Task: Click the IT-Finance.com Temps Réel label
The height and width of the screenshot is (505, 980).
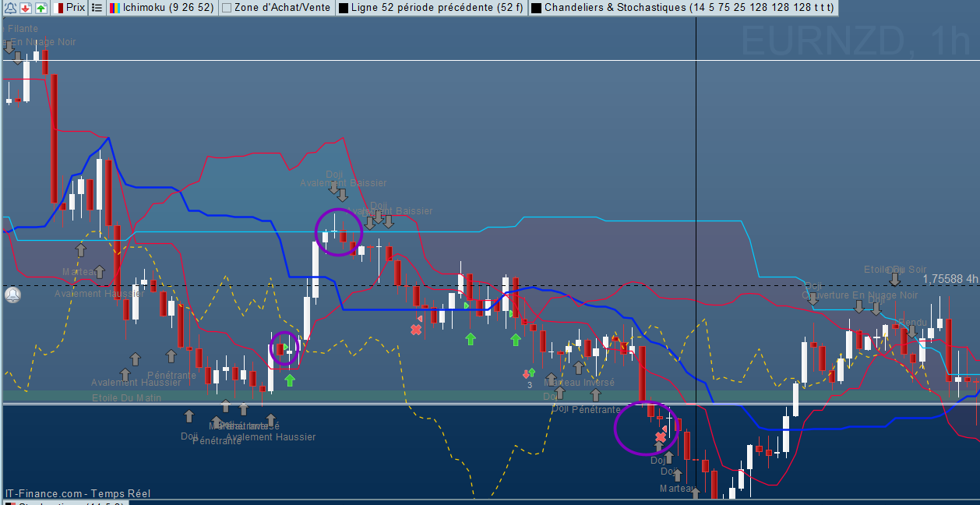Action: 78,493
